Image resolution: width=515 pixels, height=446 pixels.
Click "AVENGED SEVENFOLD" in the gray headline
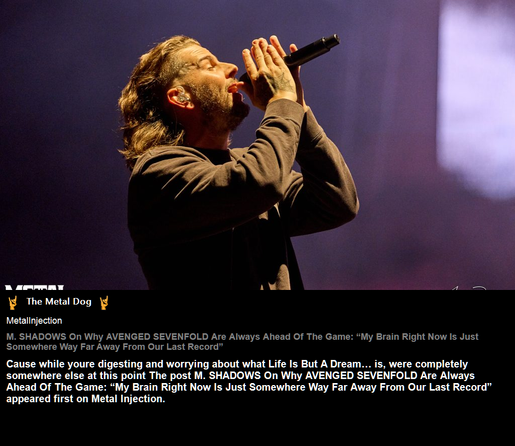(x=157, y=337)
